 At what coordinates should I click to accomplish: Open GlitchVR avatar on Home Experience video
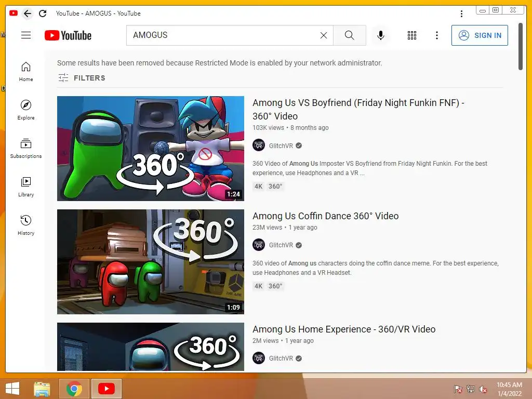pyautogui.click(x=259, y=358)
